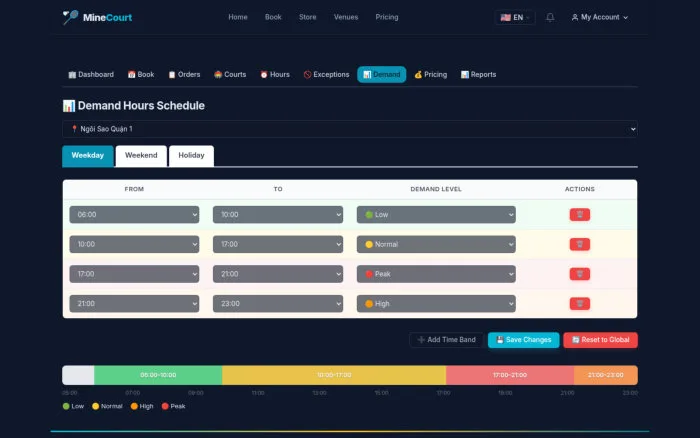The width and height of the screenshot is (700, 438).
Task: Open the To 23:00 time dropdown
Action: click(x=278, y=304)
